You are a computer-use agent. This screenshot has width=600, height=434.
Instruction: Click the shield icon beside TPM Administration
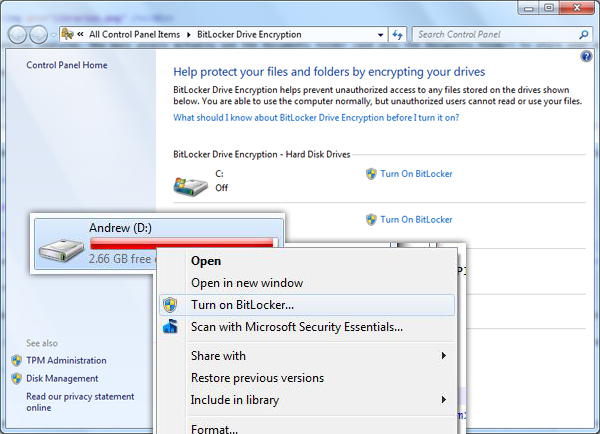[x=16, y=361]
